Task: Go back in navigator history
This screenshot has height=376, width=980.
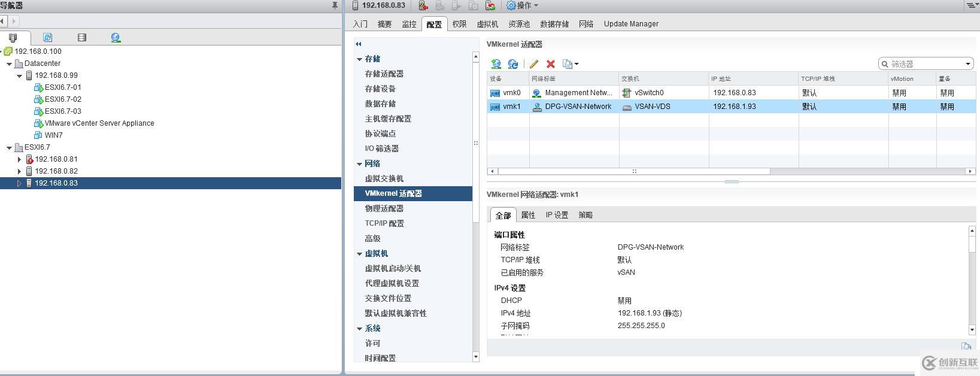Action: [x=3, y=21]
